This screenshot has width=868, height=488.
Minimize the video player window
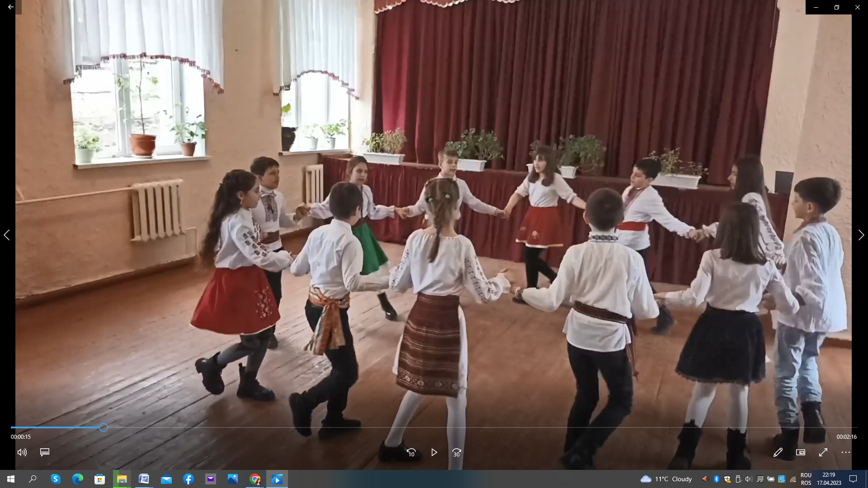(x=816, y=7)
